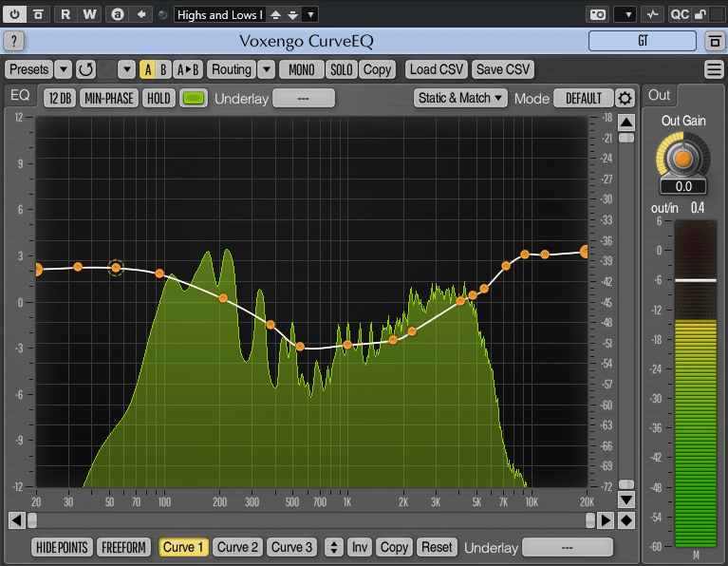
Task: Toggle spectrum HOLD
Action: 159,99
